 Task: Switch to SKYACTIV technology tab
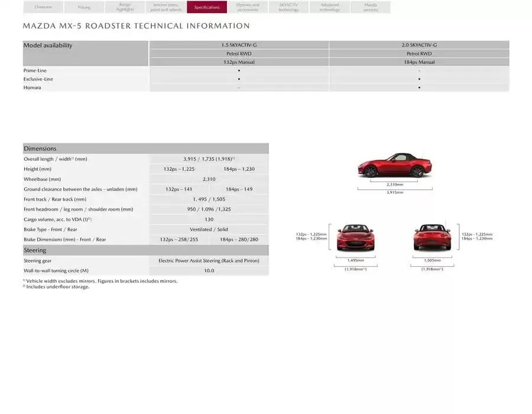[288, 7]
